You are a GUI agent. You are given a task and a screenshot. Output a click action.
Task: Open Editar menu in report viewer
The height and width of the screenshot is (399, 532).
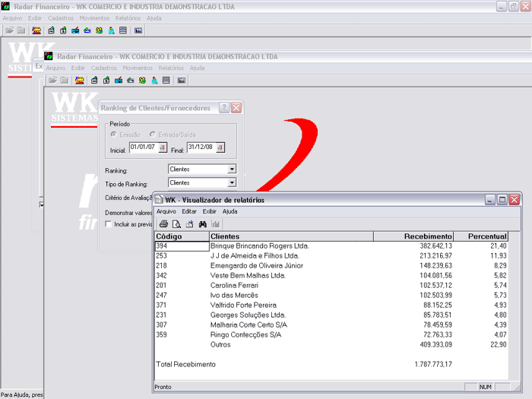(x=188, y=211)
